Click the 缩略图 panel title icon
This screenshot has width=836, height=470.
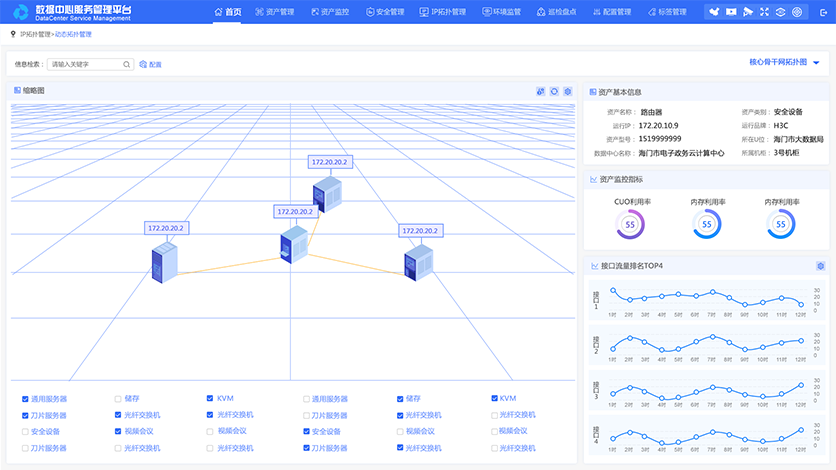coord(17,91)
